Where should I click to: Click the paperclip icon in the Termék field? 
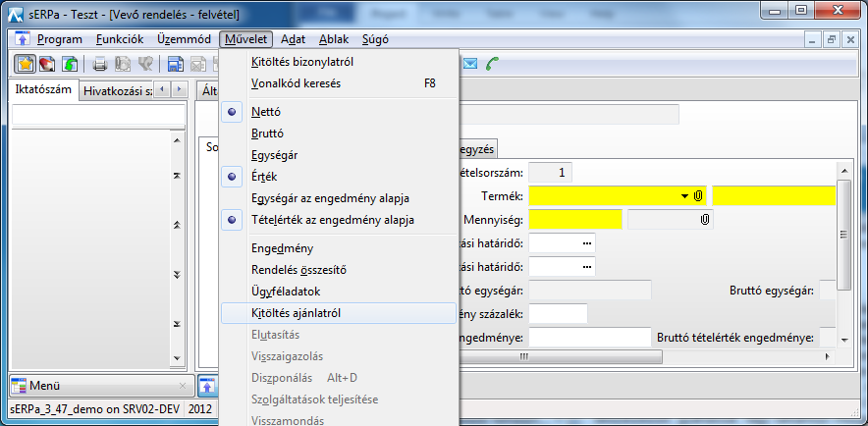(x=697, y=196)
